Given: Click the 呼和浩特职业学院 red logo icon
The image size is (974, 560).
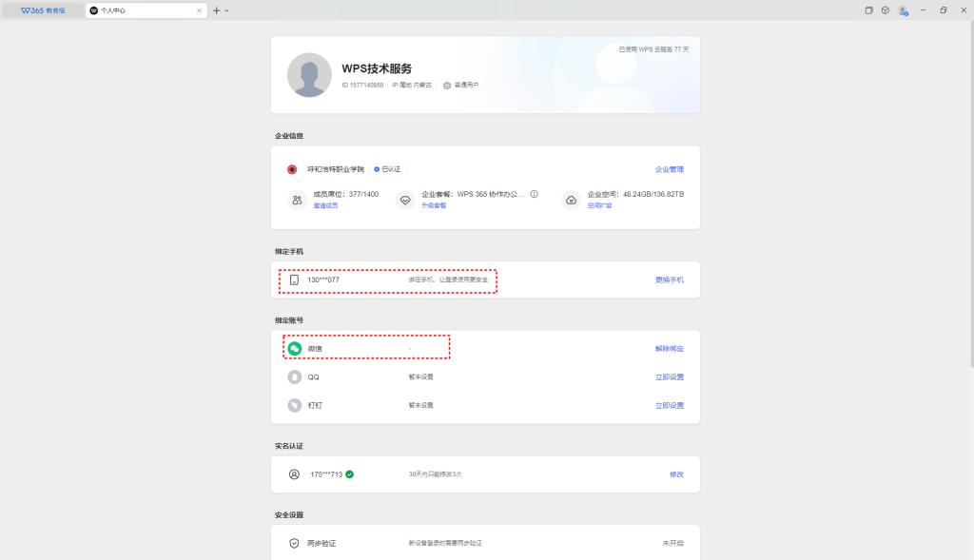Looking at the screenshot, I should (x=292, y=169).
